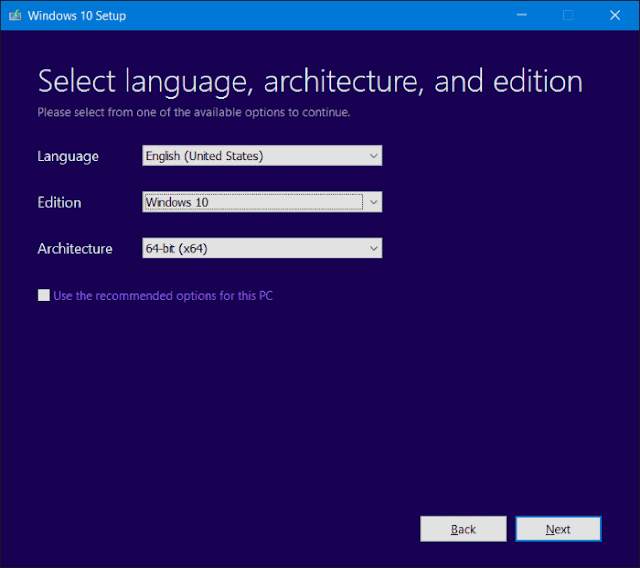Viewport: 640px width, 568px height.
Task: Open the Architecture combo box showing 64-bit (x64)
Action: point(262,248)
